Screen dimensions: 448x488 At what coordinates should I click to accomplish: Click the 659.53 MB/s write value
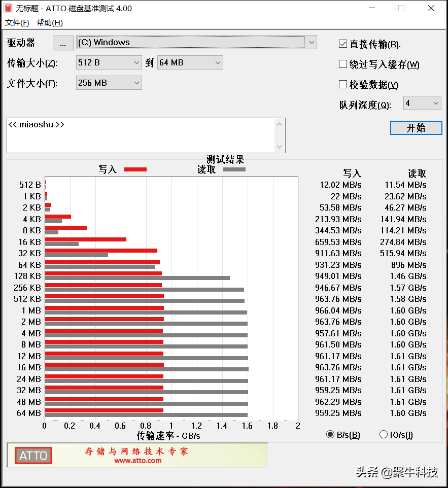(x=338, y=242)
